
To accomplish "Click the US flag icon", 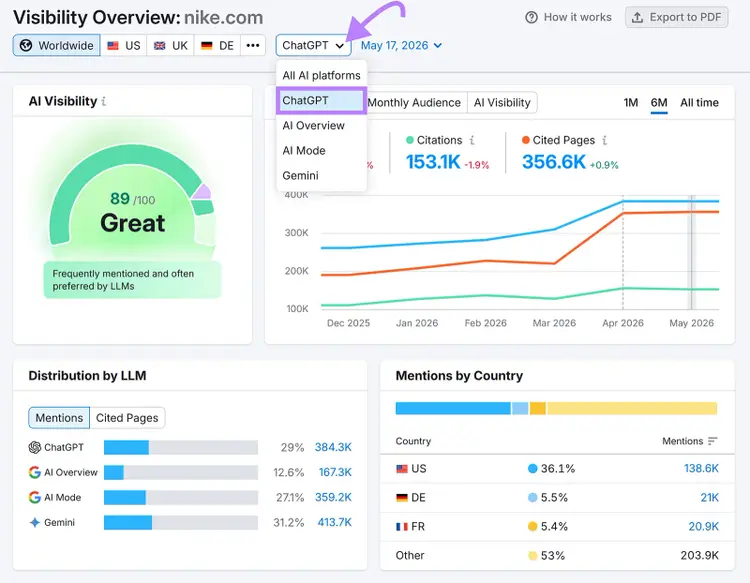I will point(113,45).
